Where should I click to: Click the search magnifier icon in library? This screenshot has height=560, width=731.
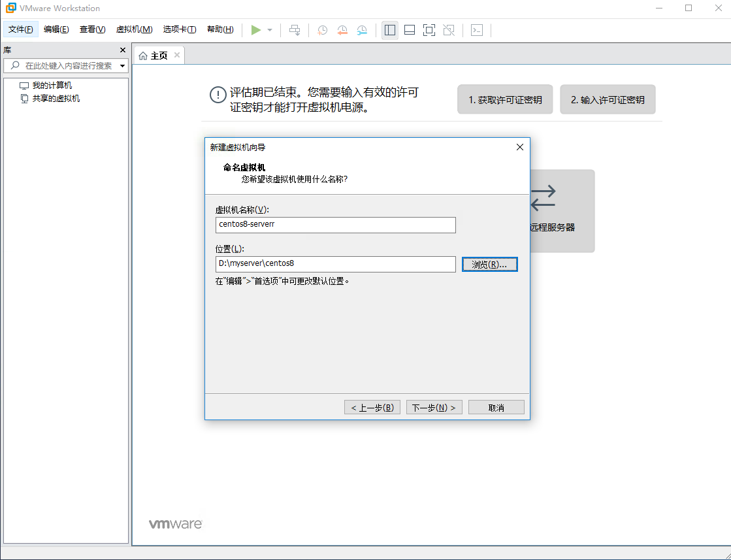coord(15,65)
